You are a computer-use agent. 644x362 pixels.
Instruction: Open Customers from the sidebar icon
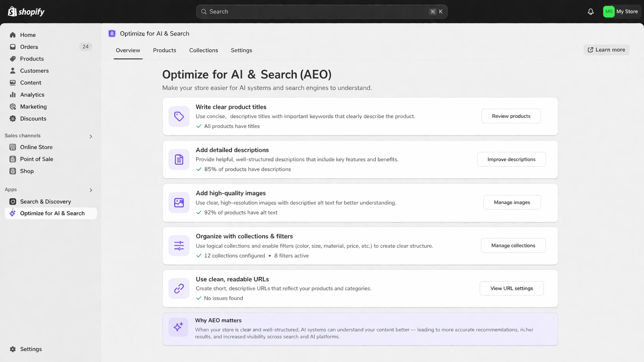13,70
